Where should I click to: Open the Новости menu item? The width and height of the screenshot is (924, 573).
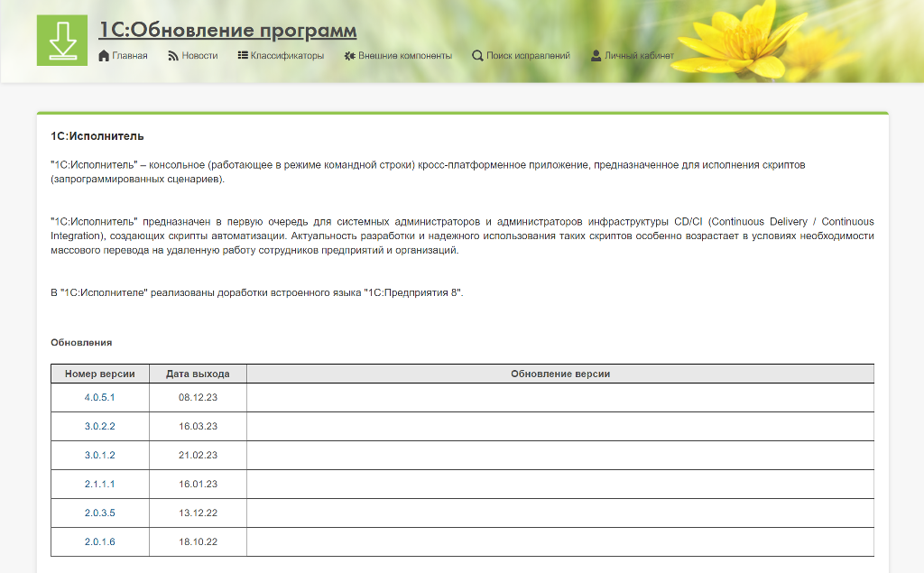tap(199, 56)
